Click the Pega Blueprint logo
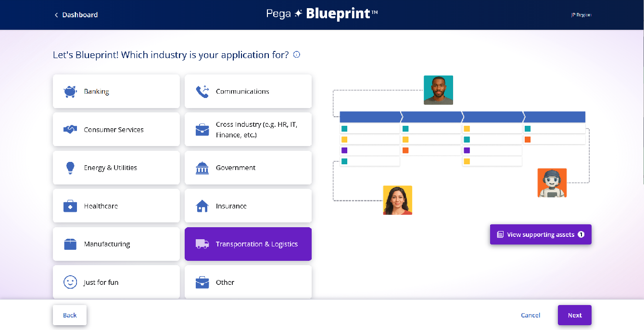644x330 pixels. 322,14
